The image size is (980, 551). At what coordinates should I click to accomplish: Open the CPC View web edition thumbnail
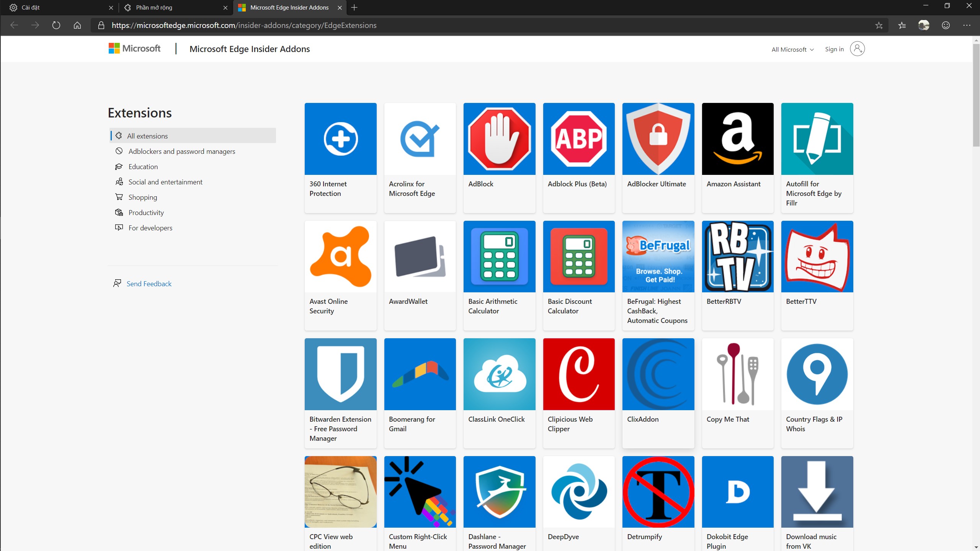click(x=340, y=492)
